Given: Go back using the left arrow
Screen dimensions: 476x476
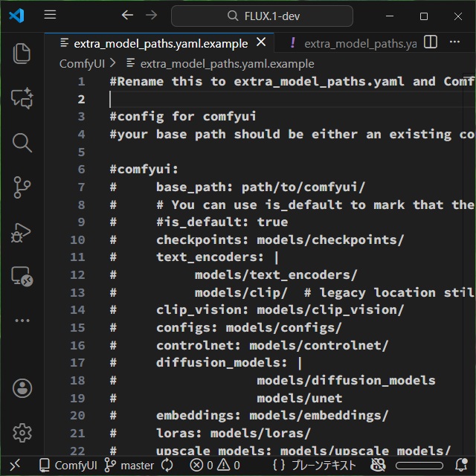Looking at the screenshot, I should tap(127, 16).
